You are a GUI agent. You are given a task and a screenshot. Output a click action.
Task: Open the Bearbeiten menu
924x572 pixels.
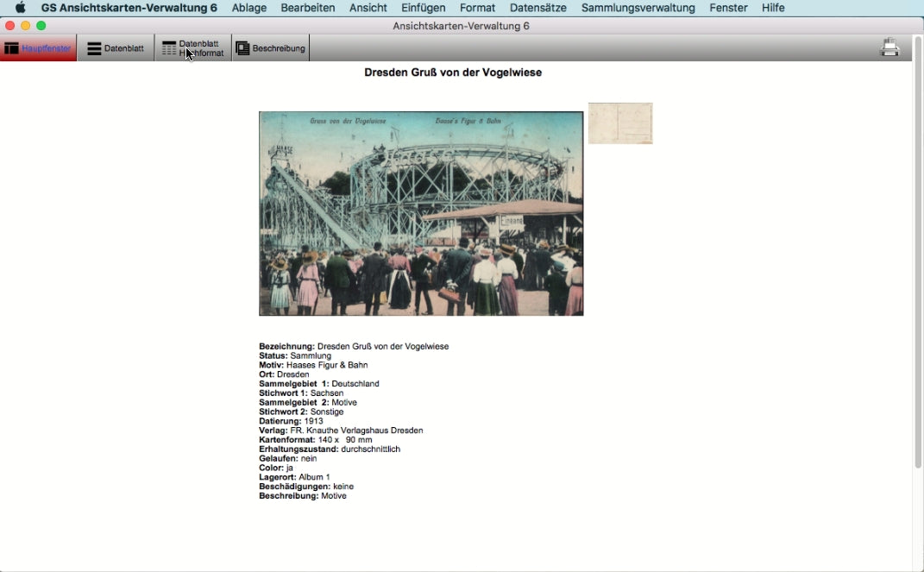click(308, 8)
